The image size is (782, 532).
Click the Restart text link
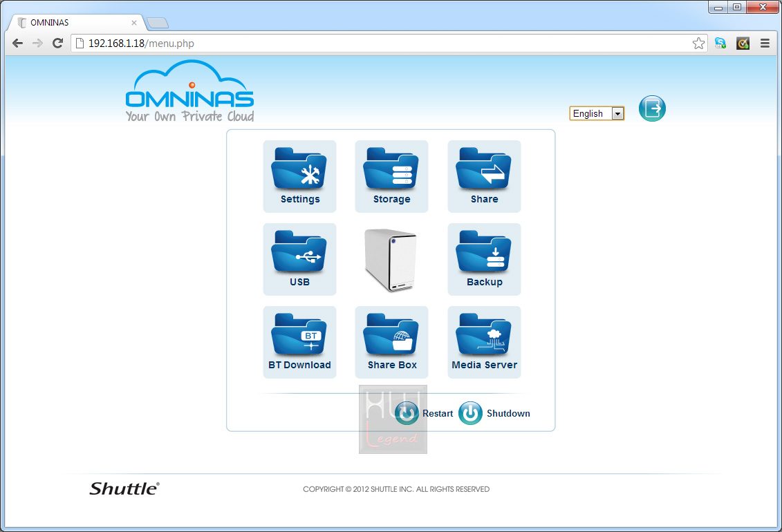438,413
